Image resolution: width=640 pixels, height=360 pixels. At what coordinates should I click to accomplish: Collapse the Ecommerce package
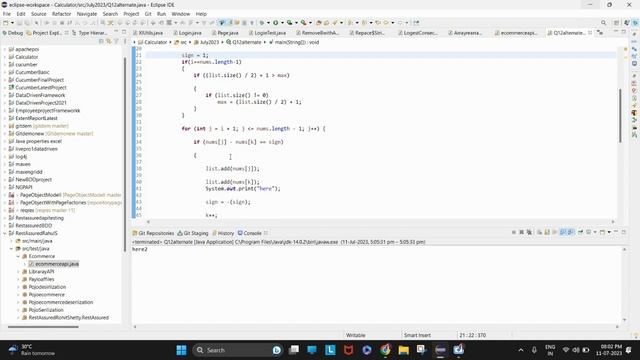tap(18, 256)
